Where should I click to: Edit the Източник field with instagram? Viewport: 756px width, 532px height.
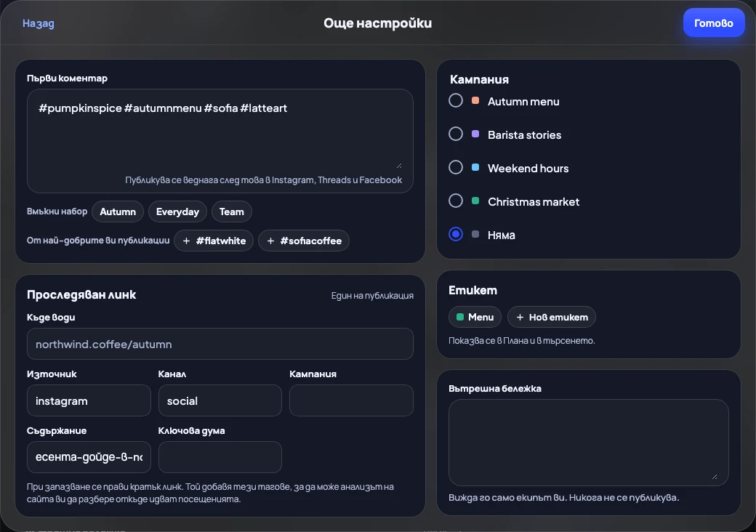(89, 400)
